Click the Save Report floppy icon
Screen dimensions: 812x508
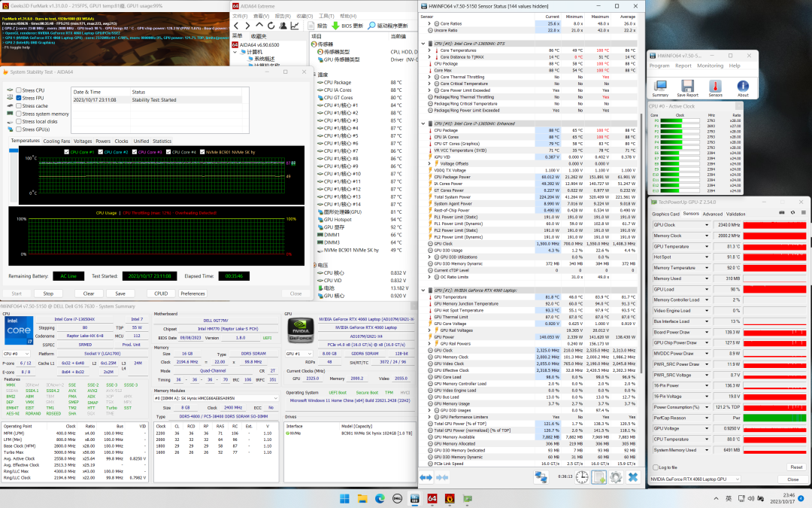pos(688,85)
